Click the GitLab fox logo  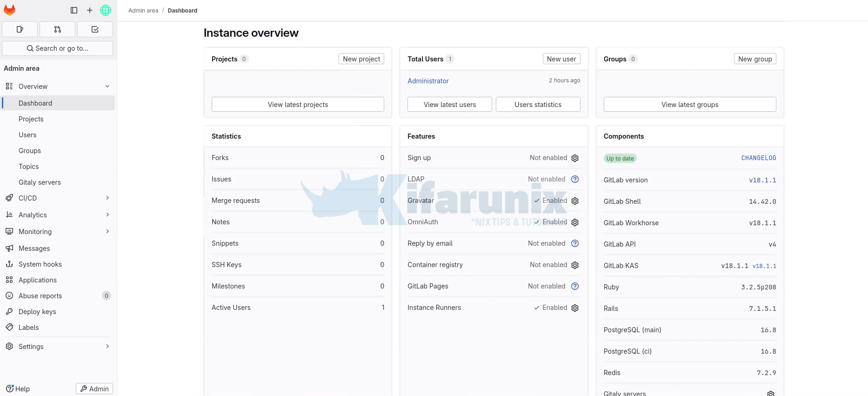(10, 10)
